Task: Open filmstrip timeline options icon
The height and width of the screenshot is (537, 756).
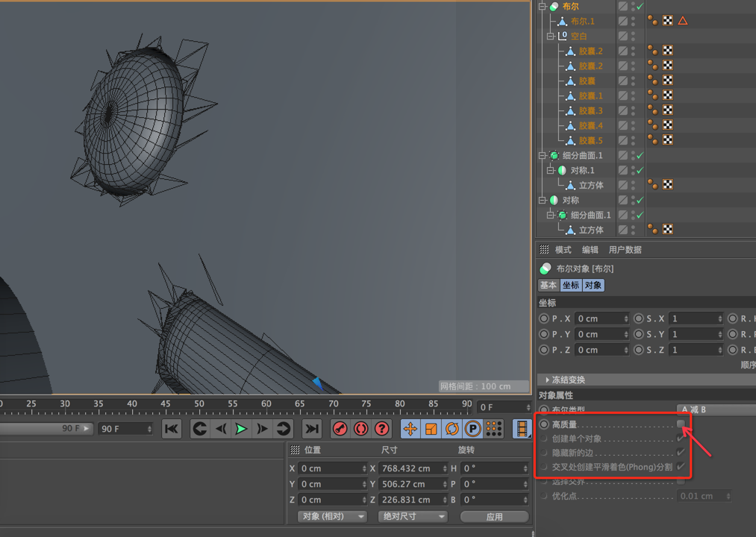Action: [x=522, y=429]
